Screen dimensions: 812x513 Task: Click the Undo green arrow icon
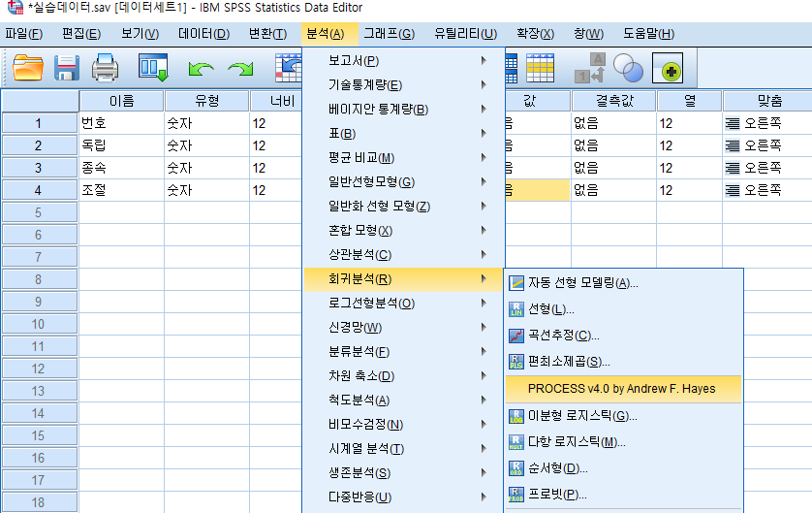click(201, 69)
